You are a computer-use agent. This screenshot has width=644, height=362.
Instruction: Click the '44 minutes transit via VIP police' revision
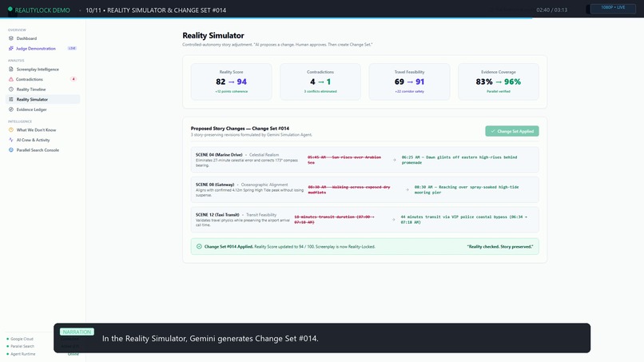(x=464, y=220)
